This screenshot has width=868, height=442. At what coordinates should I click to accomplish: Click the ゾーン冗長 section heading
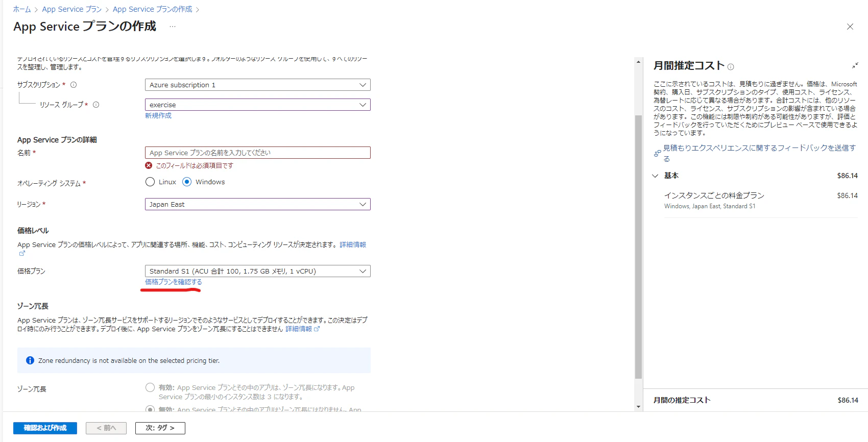pyautogui.click(x=33, y=306)
